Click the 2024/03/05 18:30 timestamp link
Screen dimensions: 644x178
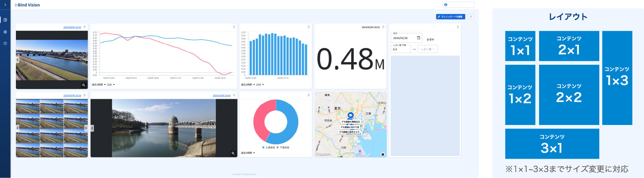click(x=222, y=95)
